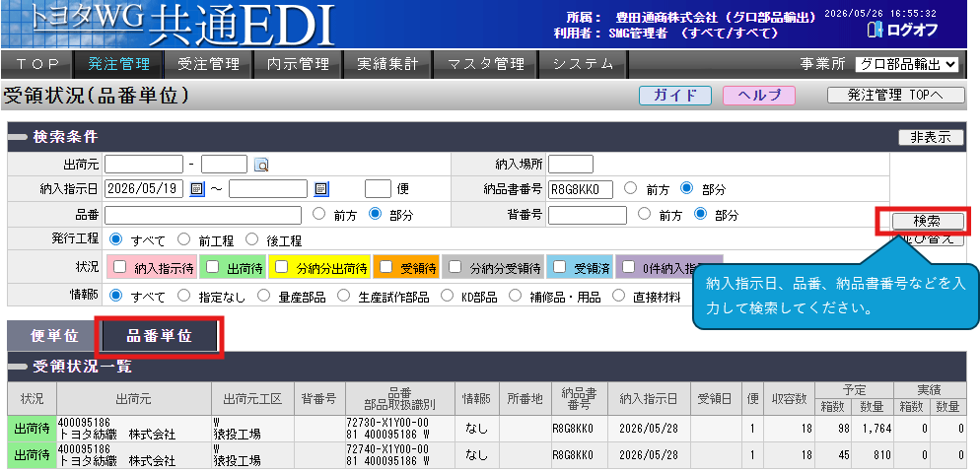Select 前工程 radio for 発行工程
980x472 pixels.
(x=183, y=239)
